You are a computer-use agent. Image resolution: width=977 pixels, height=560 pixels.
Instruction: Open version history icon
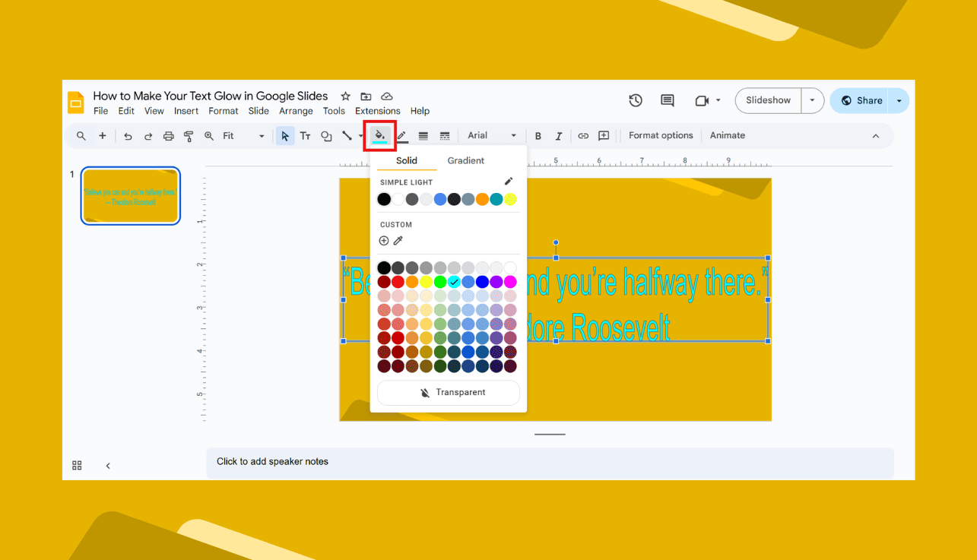(x=636, y=100)
